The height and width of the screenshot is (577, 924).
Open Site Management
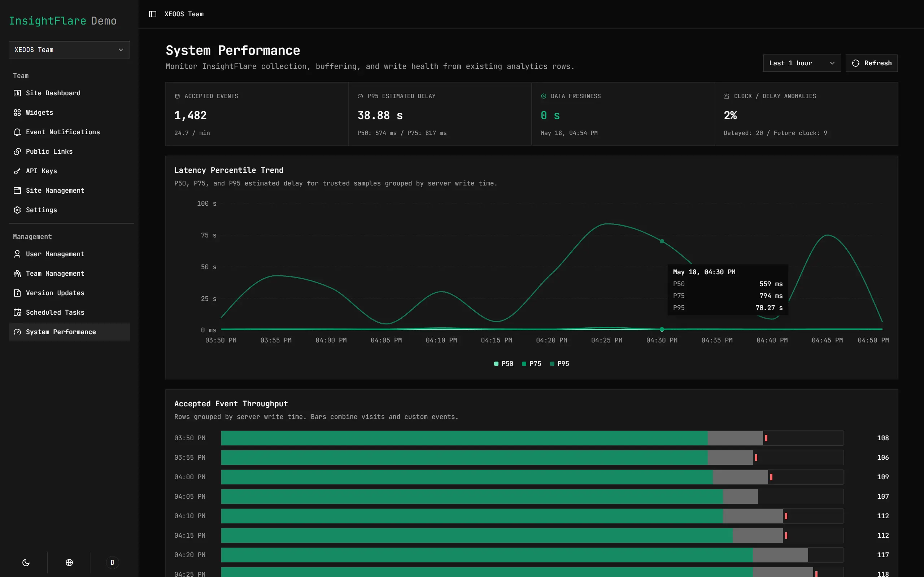[x=69, y=191]
